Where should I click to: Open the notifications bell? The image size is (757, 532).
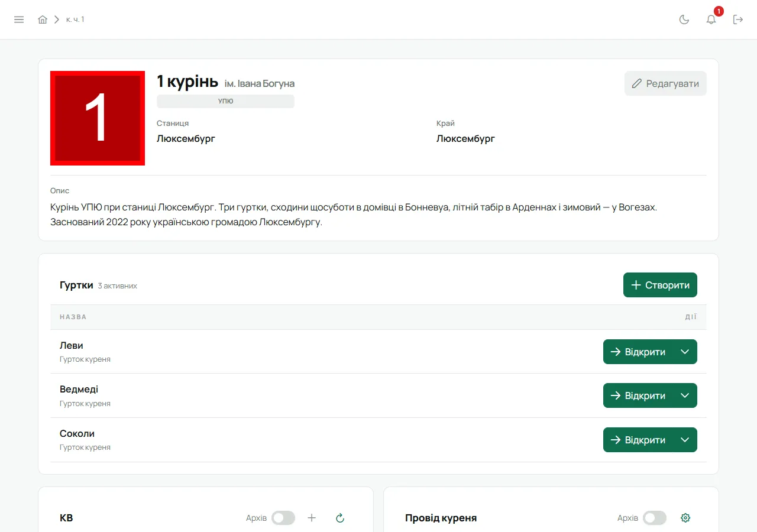[711, 20]
